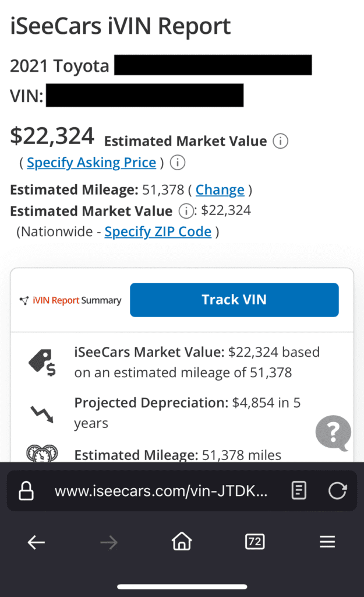Click Change link beside estimated mileage
Image resolution: width=364 pixels, height=597 pixels.
220,189
